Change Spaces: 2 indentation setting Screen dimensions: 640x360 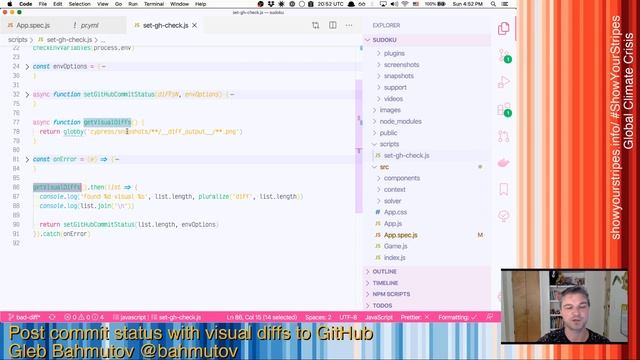pyautogui.click(x=318, y=317)
